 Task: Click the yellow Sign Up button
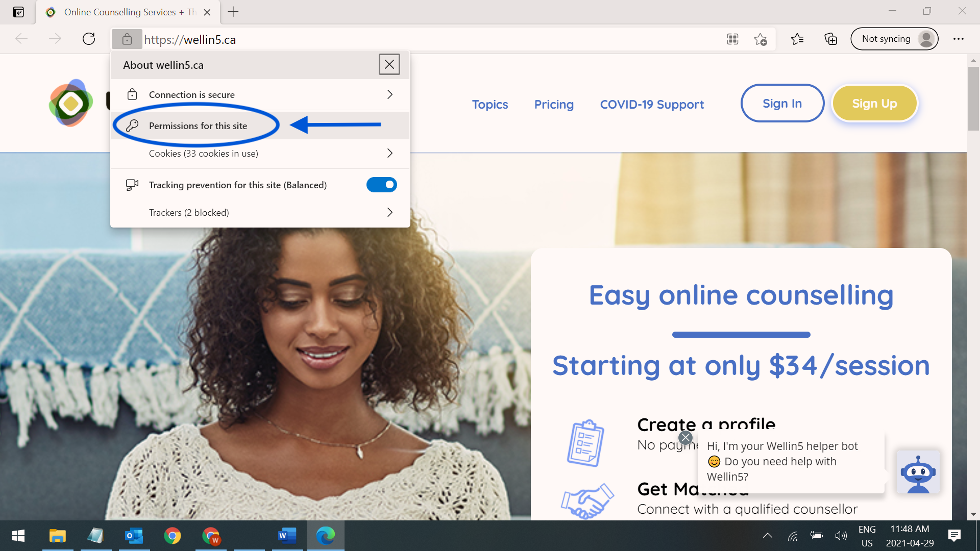[874, 103]
